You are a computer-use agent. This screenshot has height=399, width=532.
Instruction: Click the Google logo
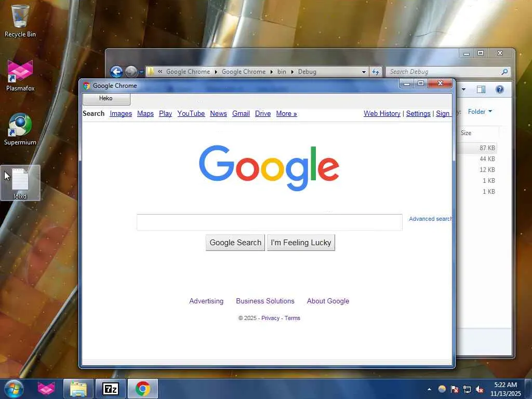tap(269, 168)
